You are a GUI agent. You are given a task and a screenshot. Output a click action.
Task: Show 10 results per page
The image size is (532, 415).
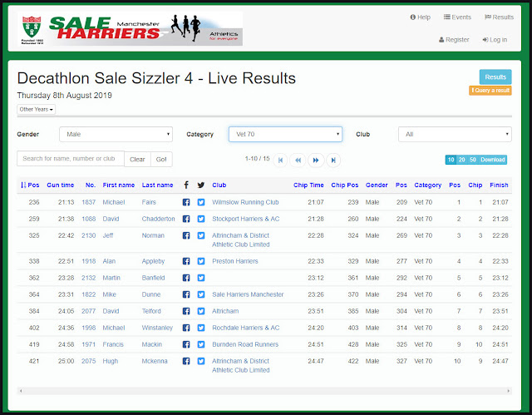[451, 160]
